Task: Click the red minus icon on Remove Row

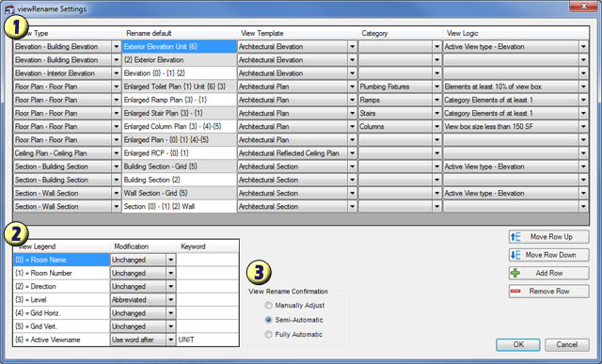Action: (515, 292)
